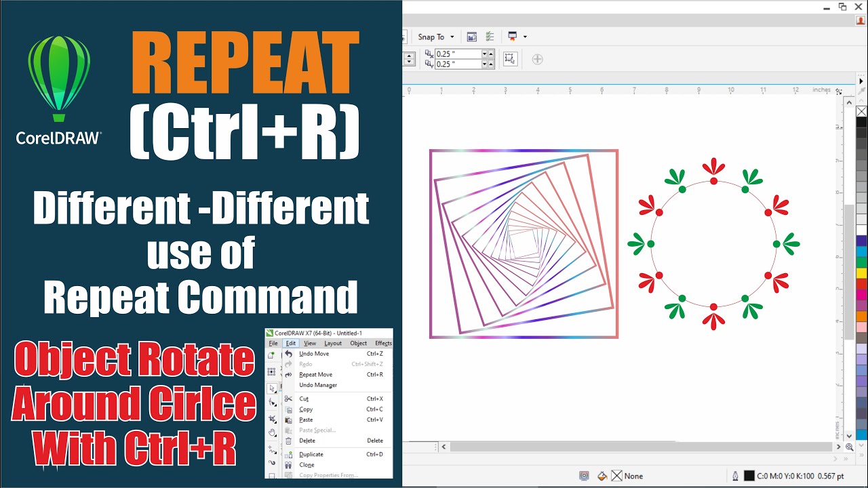Pick the green swatch in color palette
The height and width of the screenshot is (488, 868).
[x=861, y=262]
